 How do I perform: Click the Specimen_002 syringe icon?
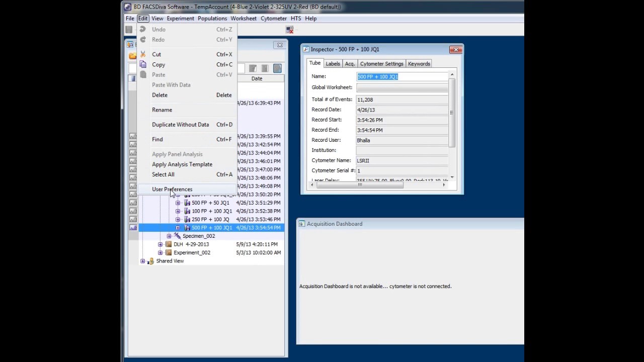[177, 236]
